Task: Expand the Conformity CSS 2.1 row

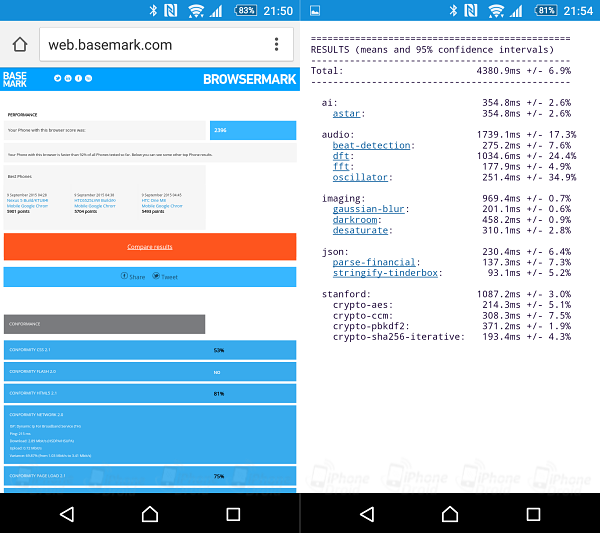Action: [150, 350]
